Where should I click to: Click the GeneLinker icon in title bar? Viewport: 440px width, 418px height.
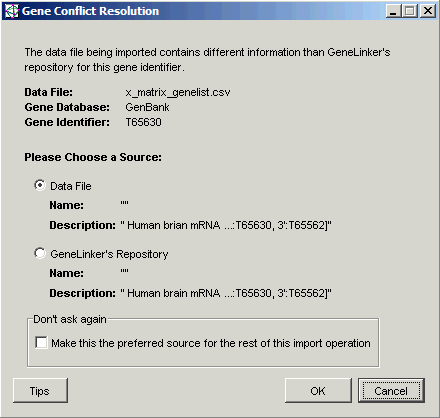tap(12, 11)
